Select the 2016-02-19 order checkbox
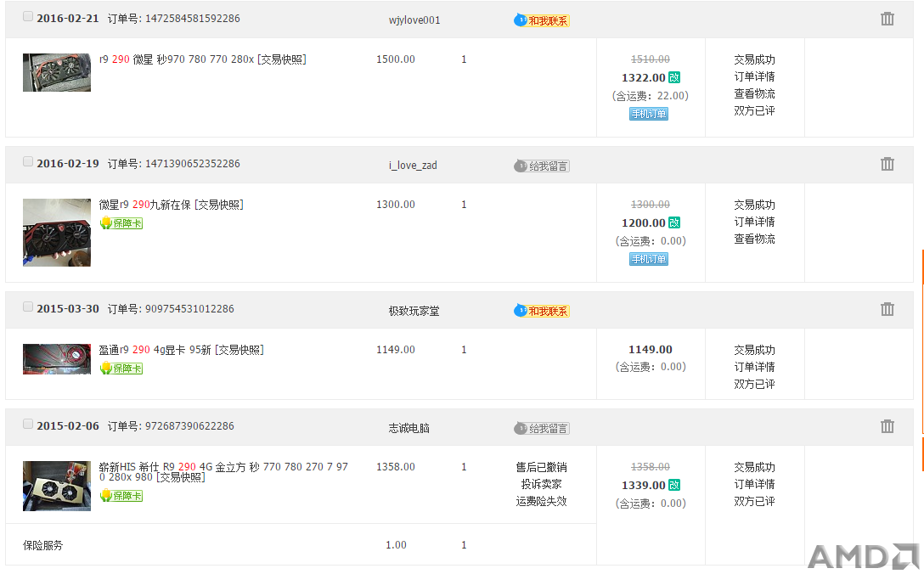Image resolution: width=924 pixels, height=574 pixels. tap(28, 161)
